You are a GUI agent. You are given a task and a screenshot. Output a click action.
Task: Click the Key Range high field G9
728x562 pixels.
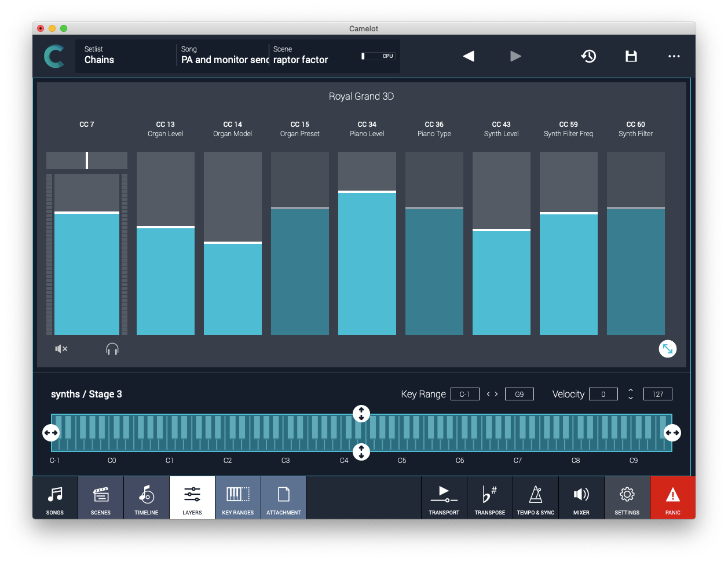pos(520,394)
